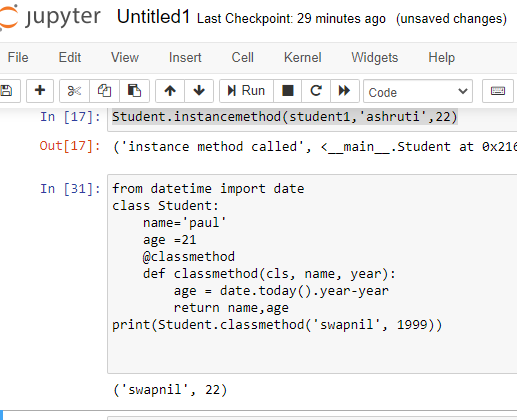Copy selected cells icon
This screenshot has height=420, width=517.
tap(104, 91)
